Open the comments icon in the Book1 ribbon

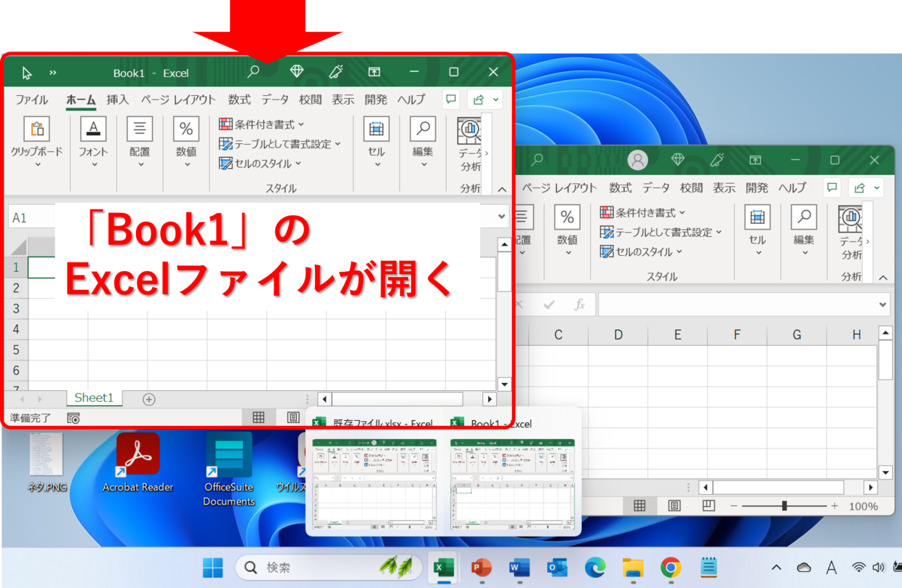pos(451,100)
